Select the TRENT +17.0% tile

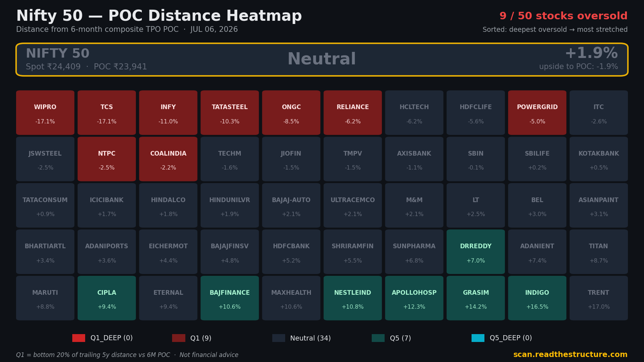point(599,298)
